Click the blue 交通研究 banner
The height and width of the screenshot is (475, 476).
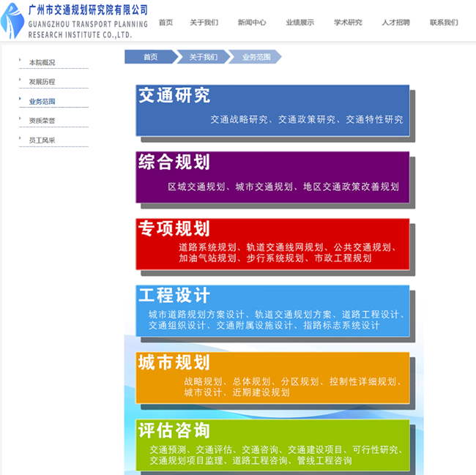click(272, 110)
